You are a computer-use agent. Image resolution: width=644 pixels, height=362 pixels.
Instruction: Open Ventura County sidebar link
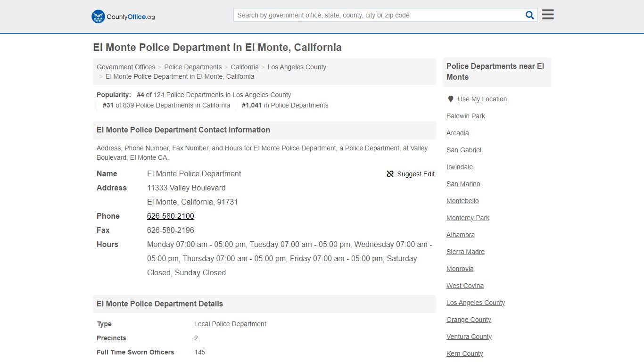[469, 337]
